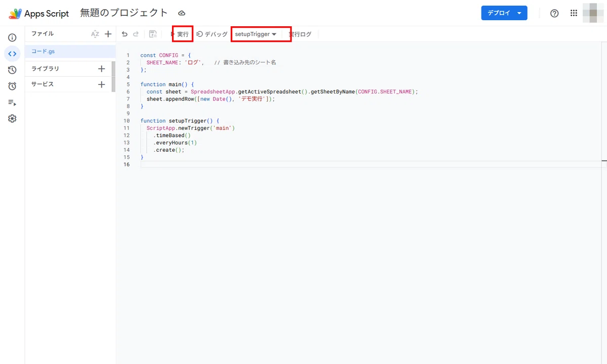This screenshot has width=607, height=364.
Task: Open the account avatar
Action: 592,13
